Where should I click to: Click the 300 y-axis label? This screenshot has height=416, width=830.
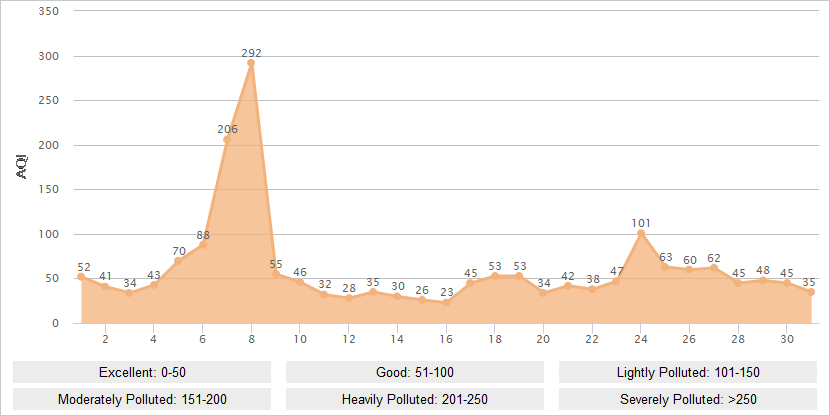(49, 56)
